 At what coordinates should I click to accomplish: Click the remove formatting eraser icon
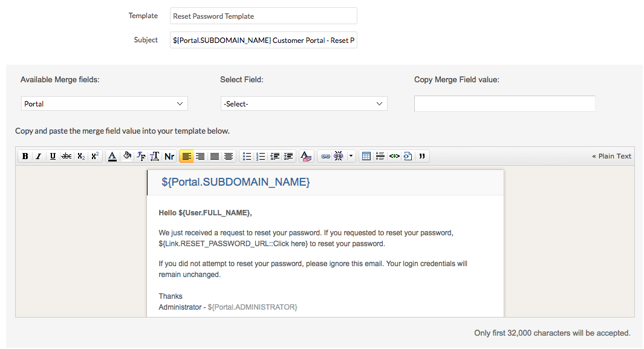click(306, 156)
